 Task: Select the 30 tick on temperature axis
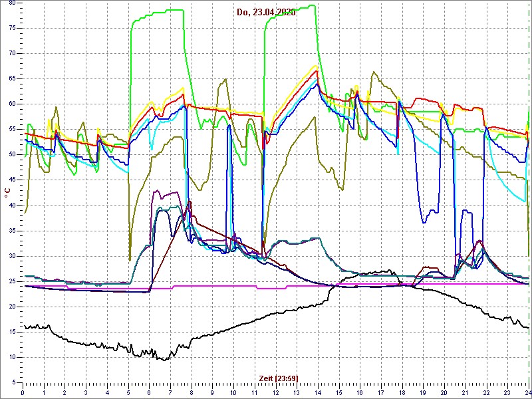(12, 256)
